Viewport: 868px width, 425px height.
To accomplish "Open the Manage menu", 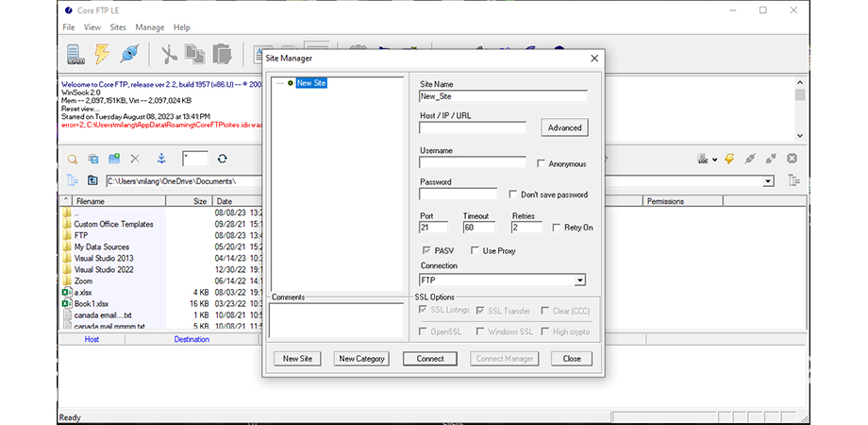I will coord(150,27).
